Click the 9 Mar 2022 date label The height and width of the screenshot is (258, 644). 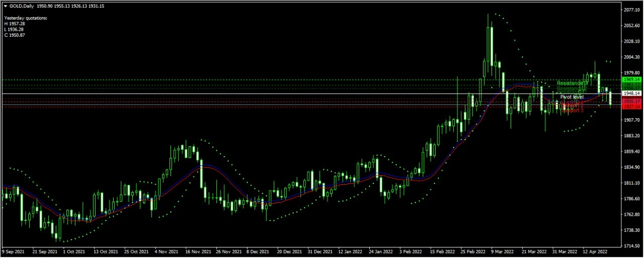point(502,251)
